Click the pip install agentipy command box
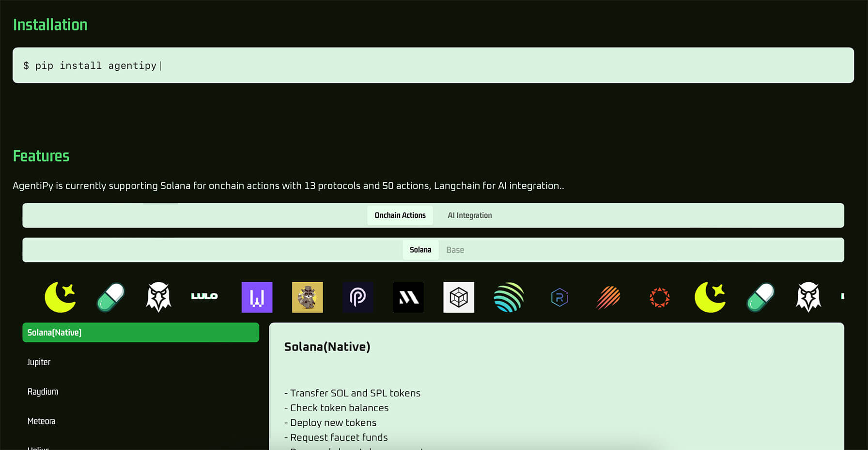The image size is (868, 450). click(433, 65)
